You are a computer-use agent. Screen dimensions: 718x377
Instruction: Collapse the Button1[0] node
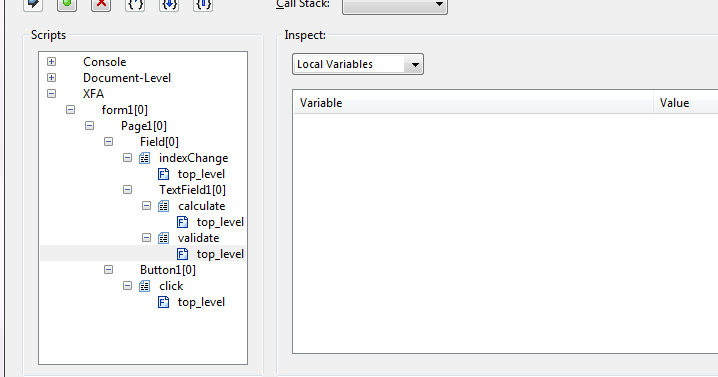click(x=109, y=270)
